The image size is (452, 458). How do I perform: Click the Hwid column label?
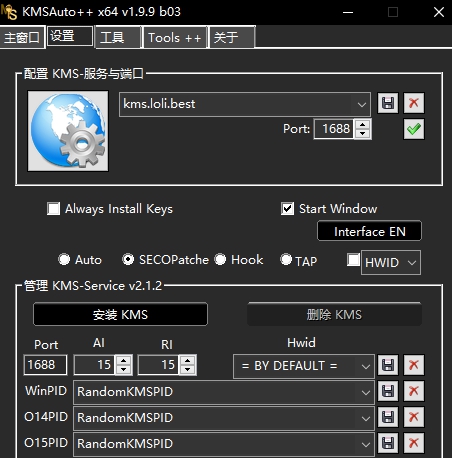coord(301,343)
